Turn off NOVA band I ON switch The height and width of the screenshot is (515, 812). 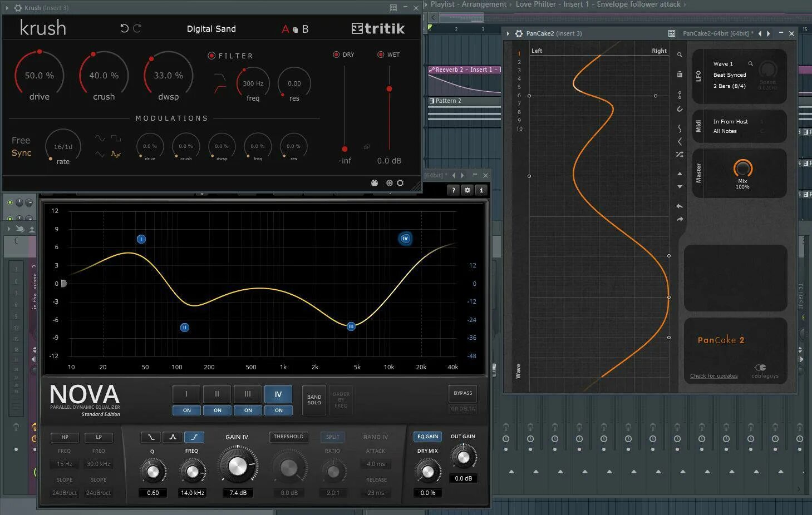click(x=187, y=410)
